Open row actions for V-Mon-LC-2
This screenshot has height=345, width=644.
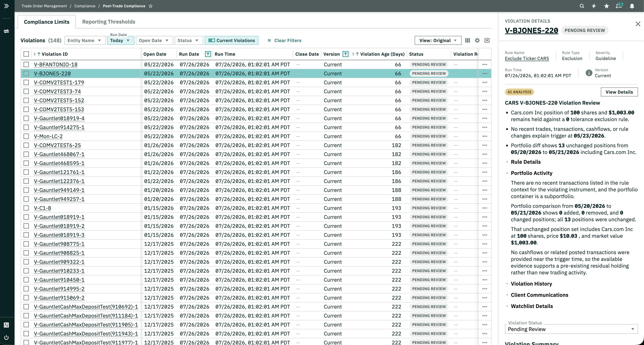(x=485, y=136)
